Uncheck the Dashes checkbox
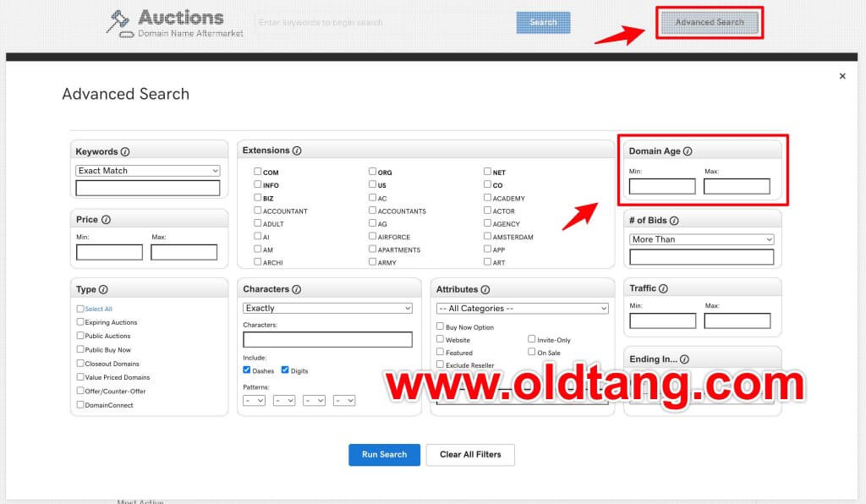Screen dimensions: 866x504 pos(247,370)
